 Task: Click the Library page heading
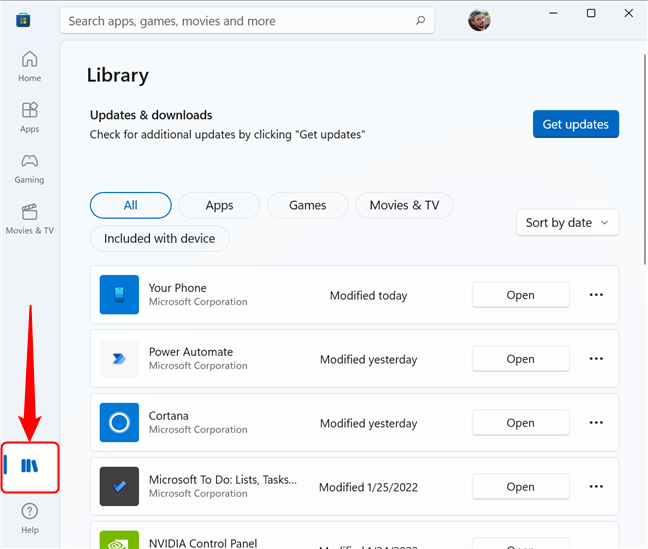[118, 75]
